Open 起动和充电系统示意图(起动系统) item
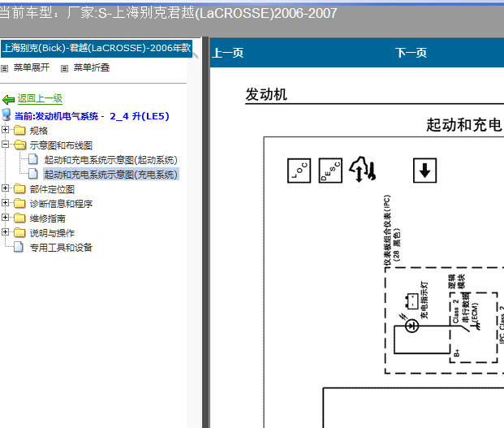The height and width of the screenshot is (428, 504). pos(111,160)
